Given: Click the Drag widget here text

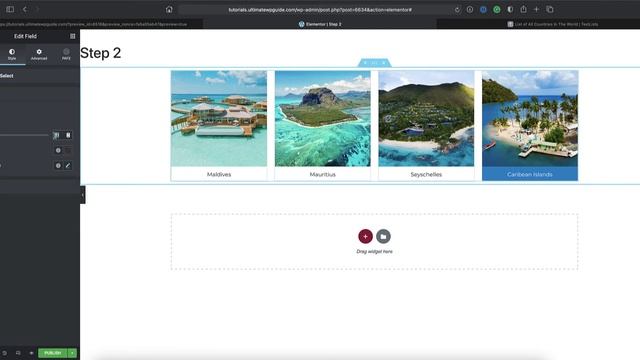Looking at the screenshot, I should pyautogui.click(x=374, y=251).
